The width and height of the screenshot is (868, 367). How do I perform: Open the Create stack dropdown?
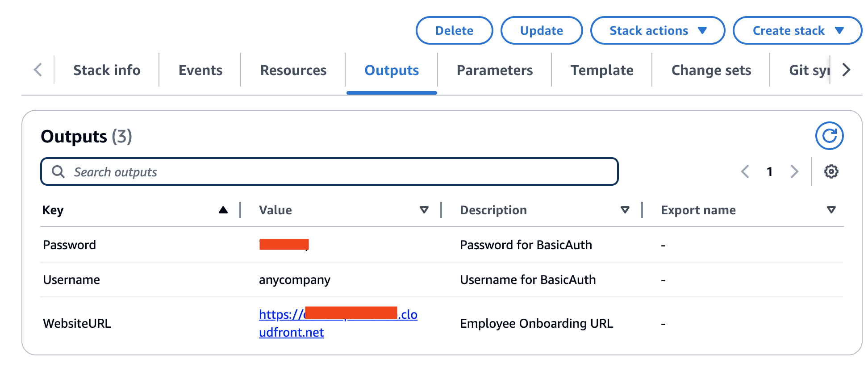(797, 30)
